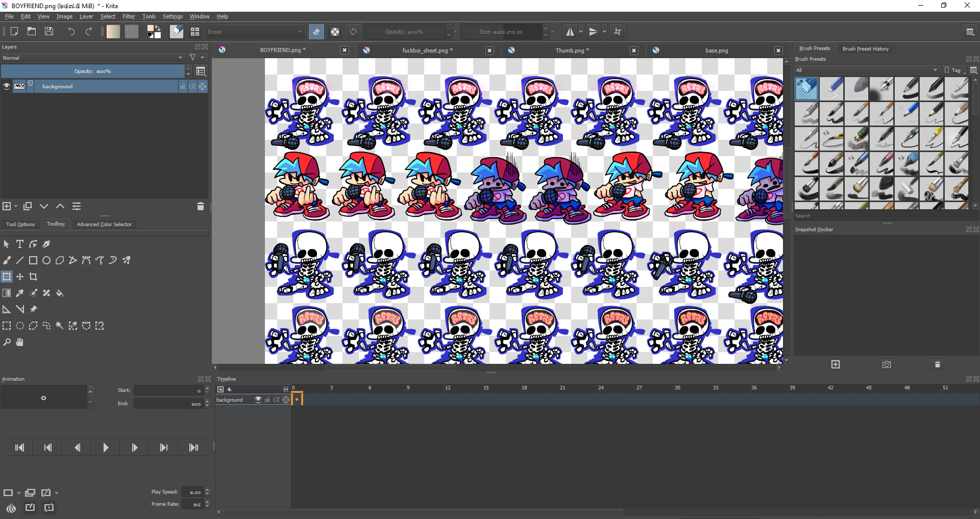Click the Undo arrow in toolbar
Viewport: 980px width, 519px height.
coord(71,32)
